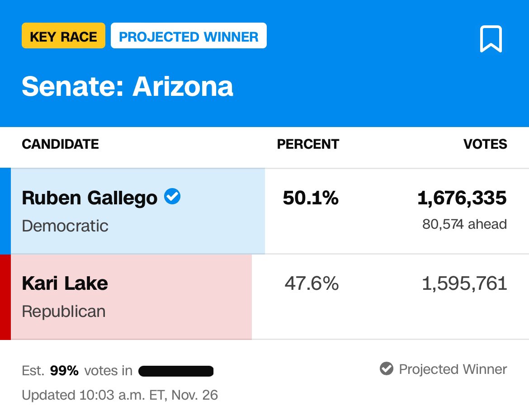Click the 80,574 ahead margin text

pyautogui.click(x=464, y=224)
